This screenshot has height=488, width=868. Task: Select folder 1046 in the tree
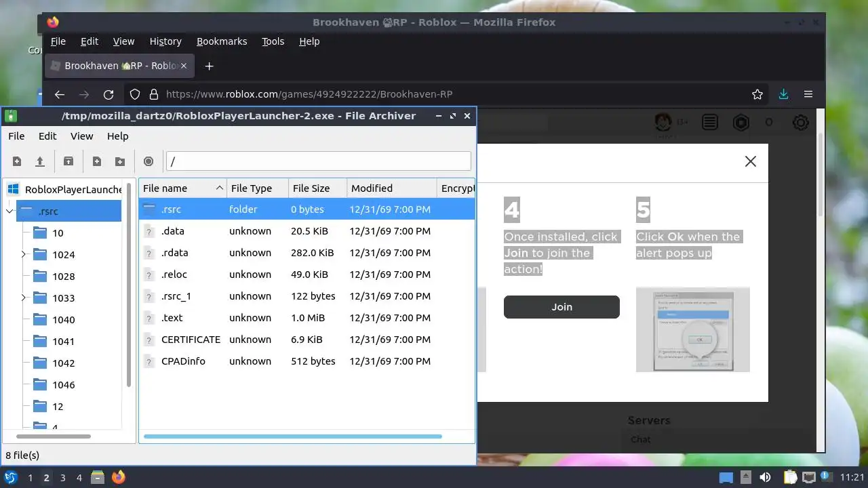(64, 385)
